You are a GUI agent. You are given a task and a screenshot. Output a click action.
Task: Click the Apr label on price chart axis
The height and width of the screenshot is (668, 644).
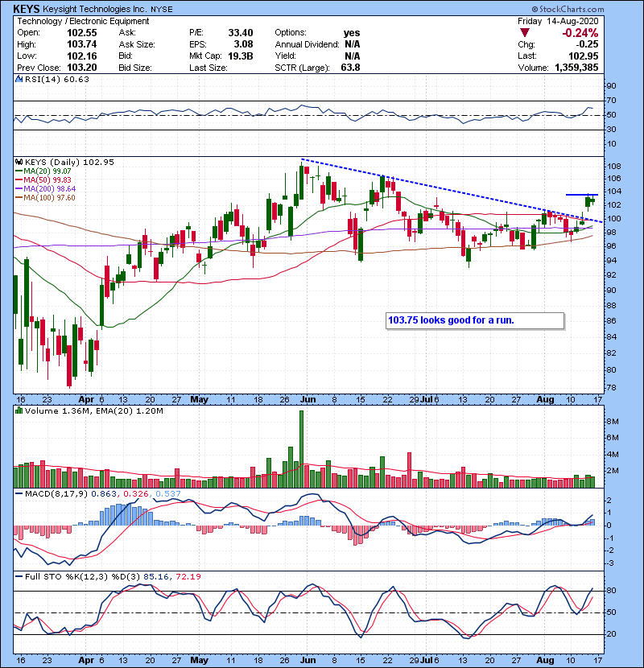(86, 400)
